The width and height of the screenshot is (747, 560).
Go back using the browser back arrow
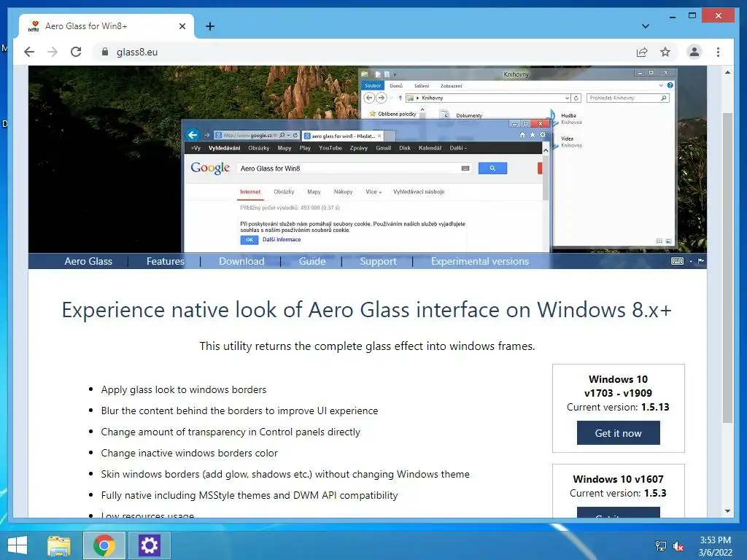(x=29, y=52)
